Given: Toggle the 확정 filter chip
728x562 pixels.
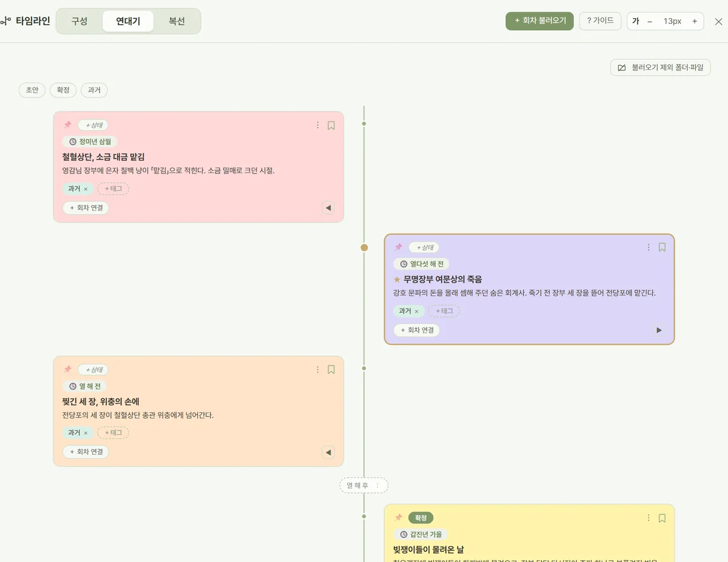Looking at the screenshot, I should click(63, 90).
